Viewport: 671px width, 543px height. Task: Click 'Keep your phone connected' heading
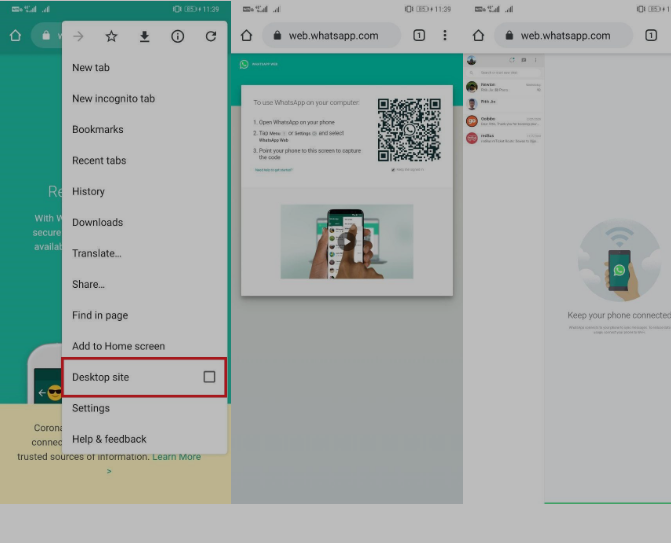coord(619,315)
